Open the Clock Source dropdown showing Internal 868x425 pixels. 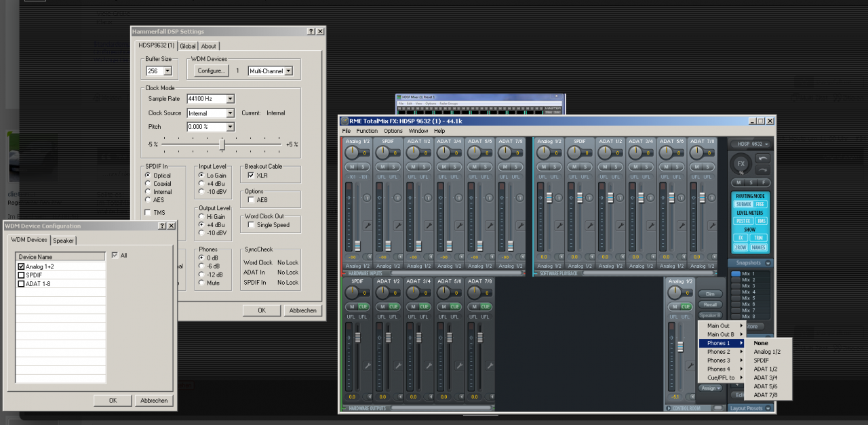[230, 113]
